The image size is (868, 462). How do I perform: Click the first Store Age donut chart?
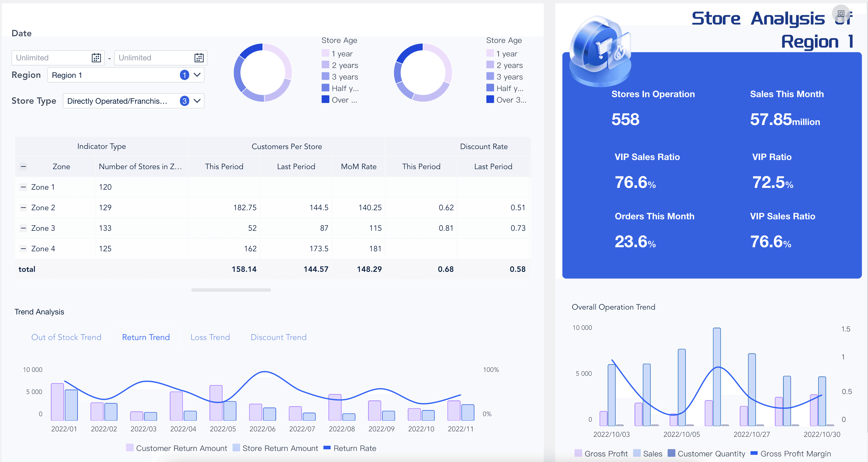pos(262,73)
